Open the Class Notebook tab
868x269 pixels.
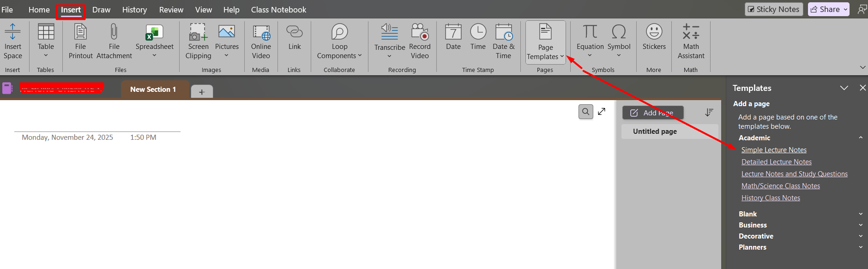coord(278,10)
